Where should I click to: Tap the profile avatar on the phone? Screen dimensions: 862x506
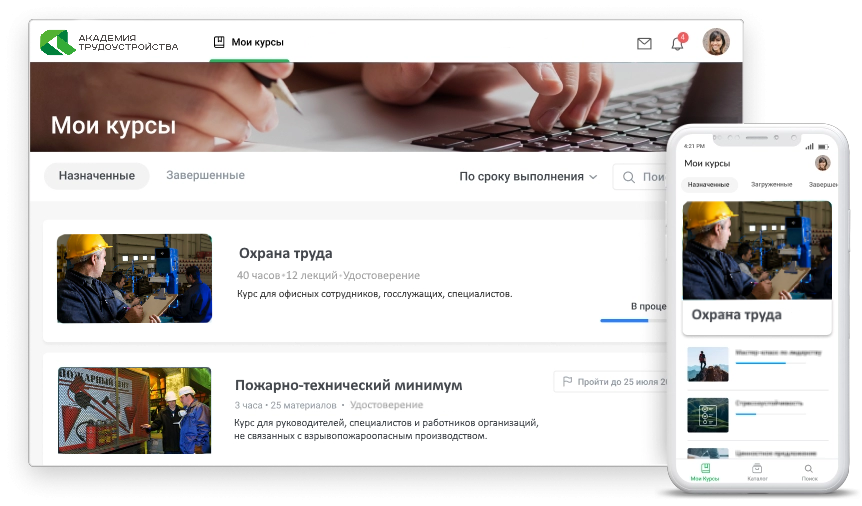click(x=822, y=163)
